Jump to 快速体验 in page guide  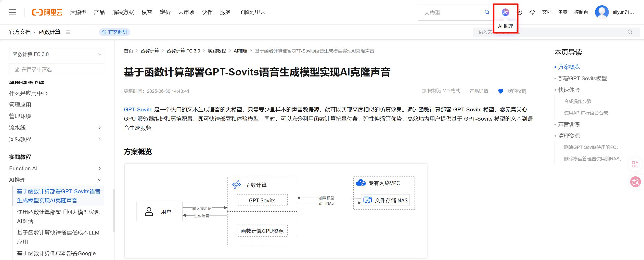coord(569,90)
